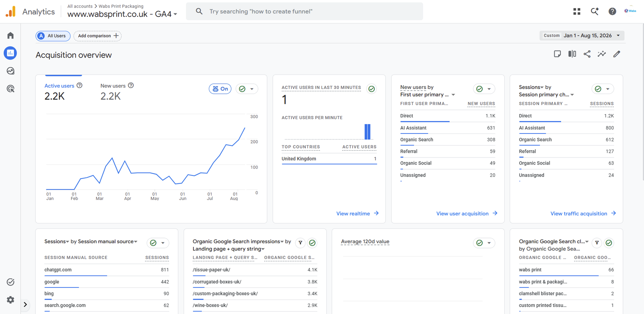The height and width of the screenshot is (314, 644).
Task: Click green check on Active users last 30 minutes card
Action: (372, 89)
